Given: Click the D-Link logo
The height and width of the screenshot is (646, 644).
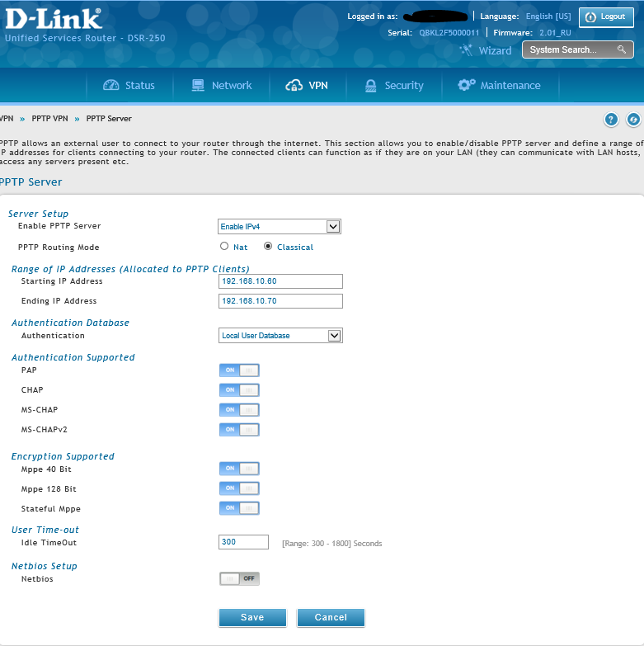Looking at the screenshot, I should click(53, 19).
